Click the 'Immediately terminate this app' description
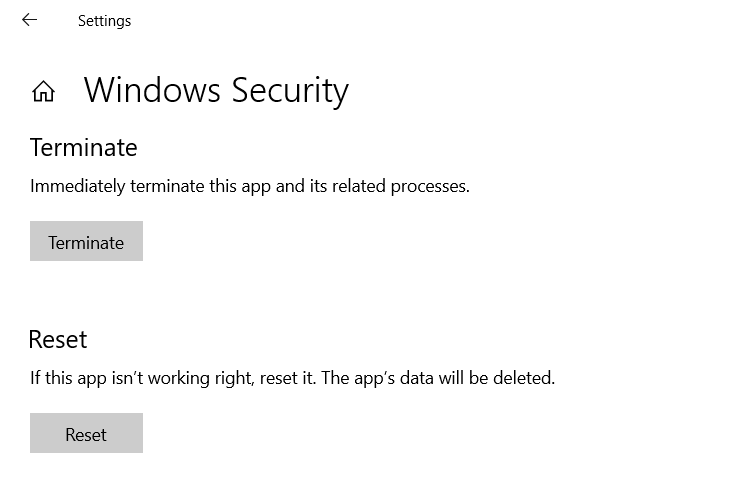The image size is (750, 500). pyautogui.click(x=250, y=186)
